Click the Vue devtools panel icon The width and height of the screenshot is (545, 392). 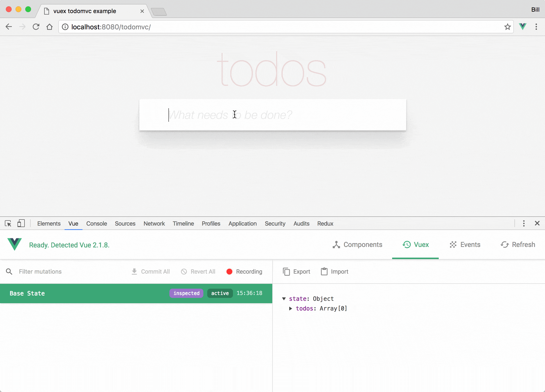click(x=14, y=245)
